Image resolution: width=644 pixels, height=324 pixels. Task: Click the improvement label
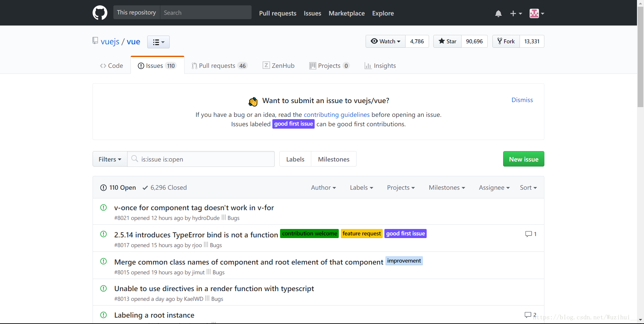pyautogui.click(x=404, y=261)
